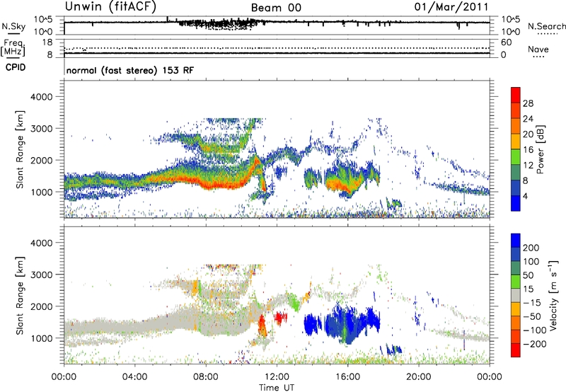Click the '4000' tick of the power panel

click(x=41, y=97)
